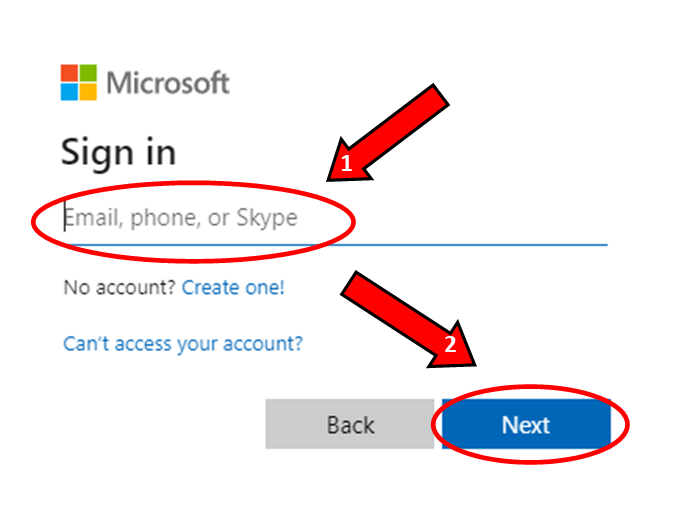674x520 pixels.
Task: Click the yellow square in Microsoft logo
Action: point(88,92)
